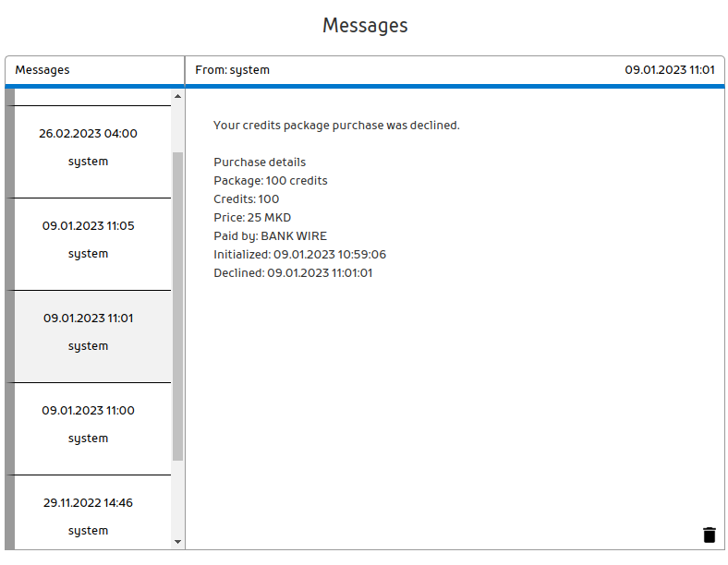Click the 'Paid by: BANK WIRE' line

[x=270, y=236]
